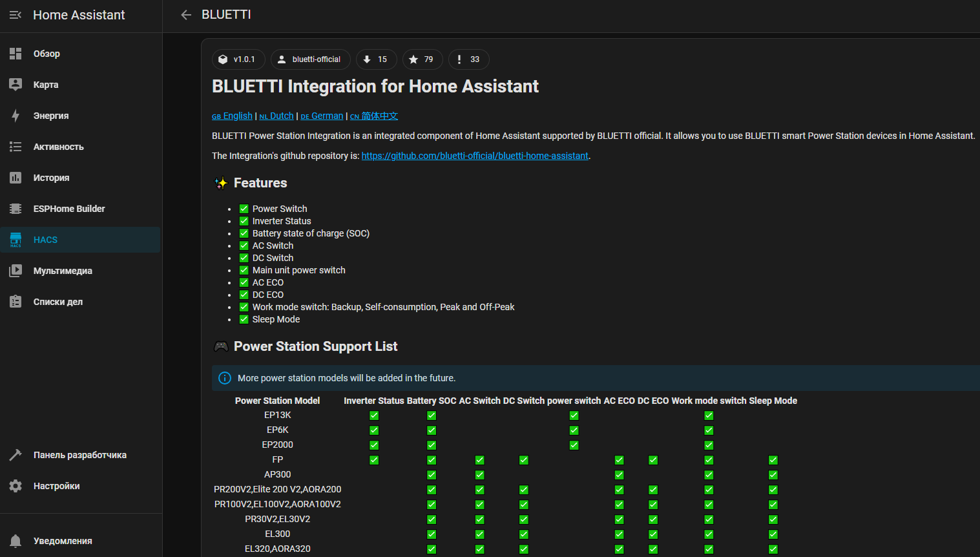980x557 pixels.
Task: Collapse the sidebar with the menu icon
Action: click(x=16, y=15)
